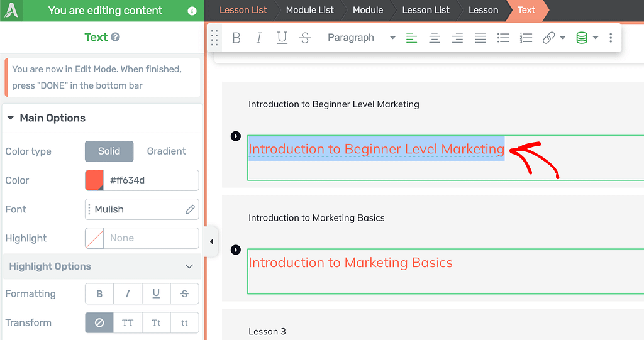The image size is (644, 340).
Task: Open more options three-dot menu
Action: click(x=611, y=38)
